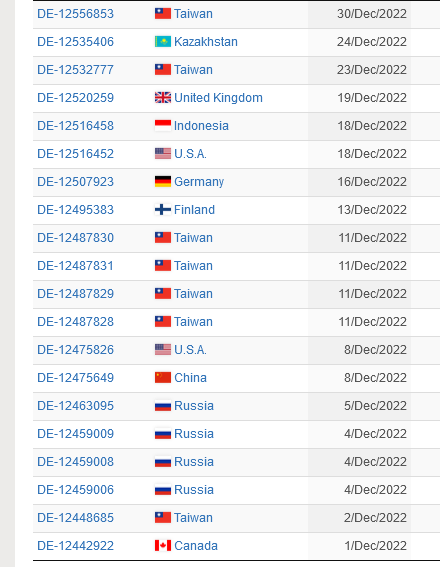The image size is (440, 567).
Task: Click the Russia flag beside DE-12463095
Action: tap(163, 406)
